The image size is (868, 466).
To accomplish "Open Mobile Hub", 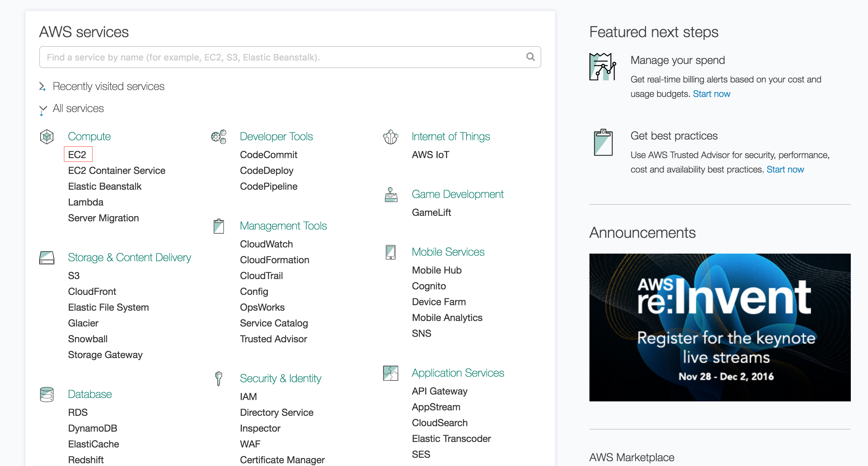I will [437, 270].
